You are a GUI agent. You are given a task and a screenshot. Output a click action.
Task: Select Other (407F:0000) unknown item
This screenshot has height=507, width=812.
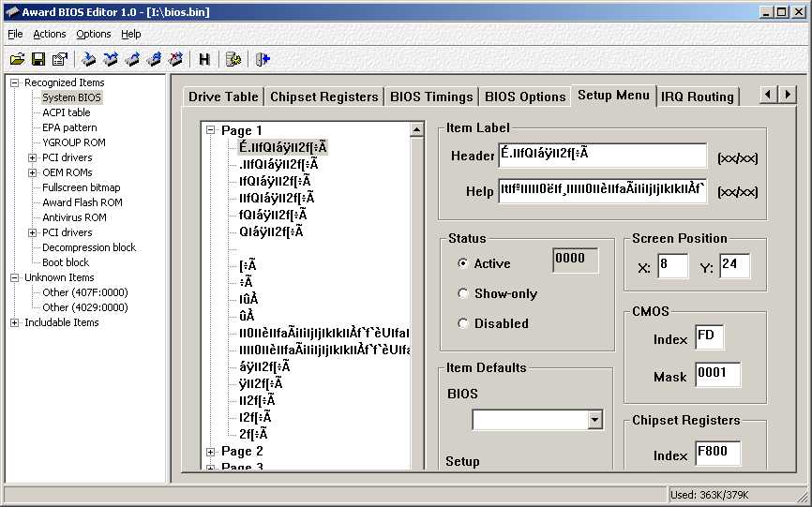coord(85,292)
